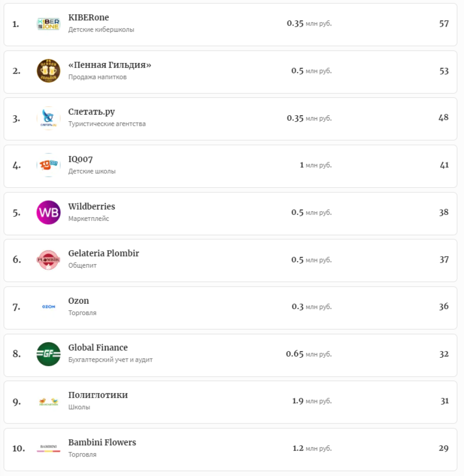Open the «Пенная Гильдия» title link
This screenshot has height=476, width=464.
coord(110,65)
